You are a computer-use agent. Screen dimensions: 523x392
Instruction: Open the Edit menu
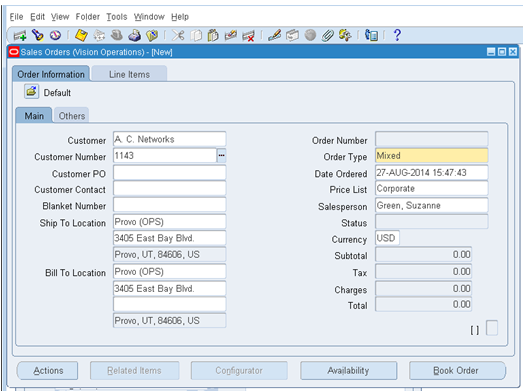(37, 17)
